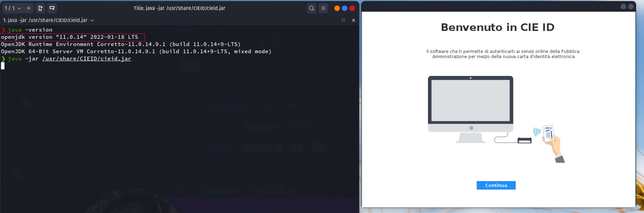This screenshot has width=644, height=213.
Task: Click the openjdk version "11.0.14" line
Action: (x=70, y=37)
